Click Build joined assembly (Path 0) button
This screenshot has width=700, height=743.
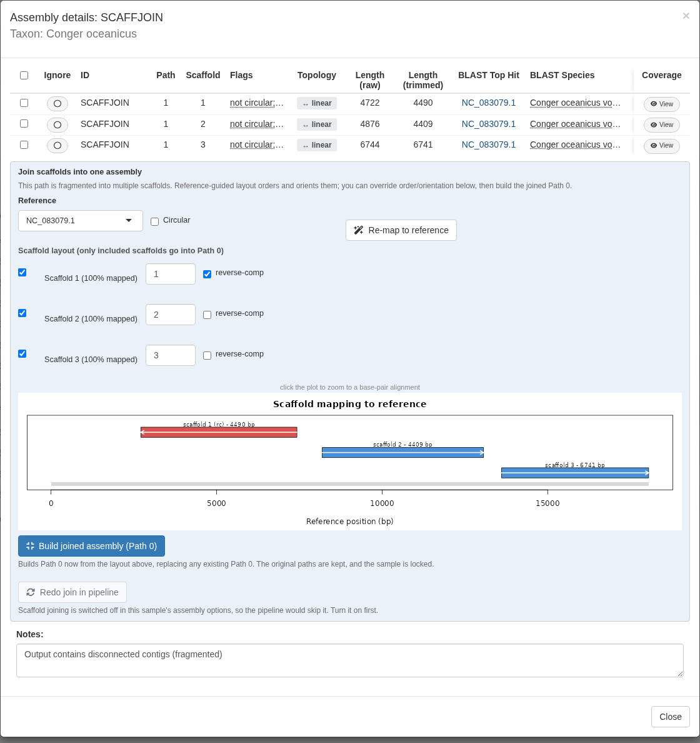(91, 546)
